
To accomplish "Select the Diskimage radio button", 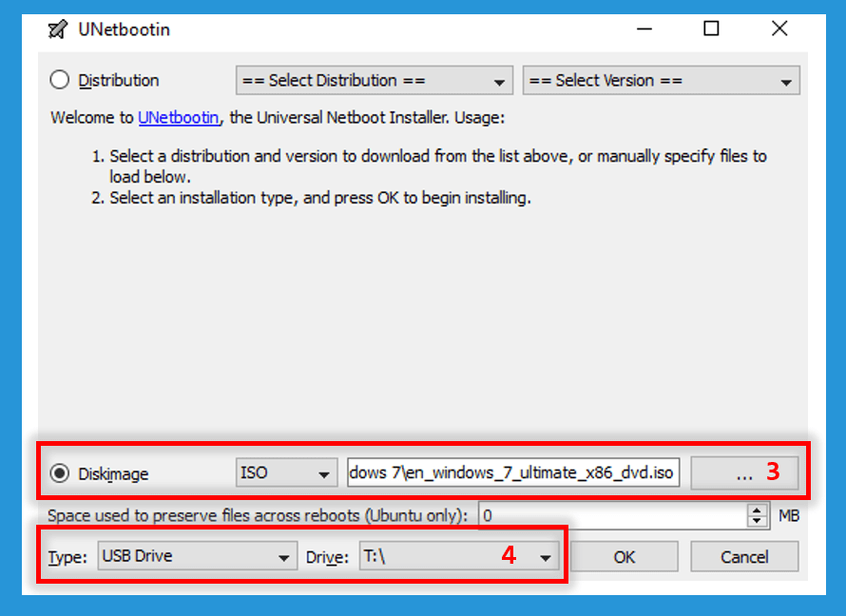I will (59, 473).
